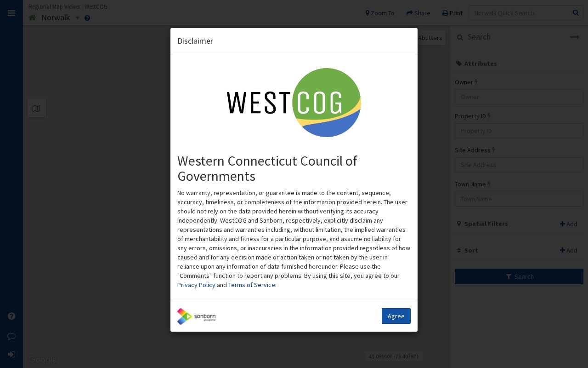Agree to the disclaimer
Viewport: 588px width, 368px height.
click(x=396, y=316)
